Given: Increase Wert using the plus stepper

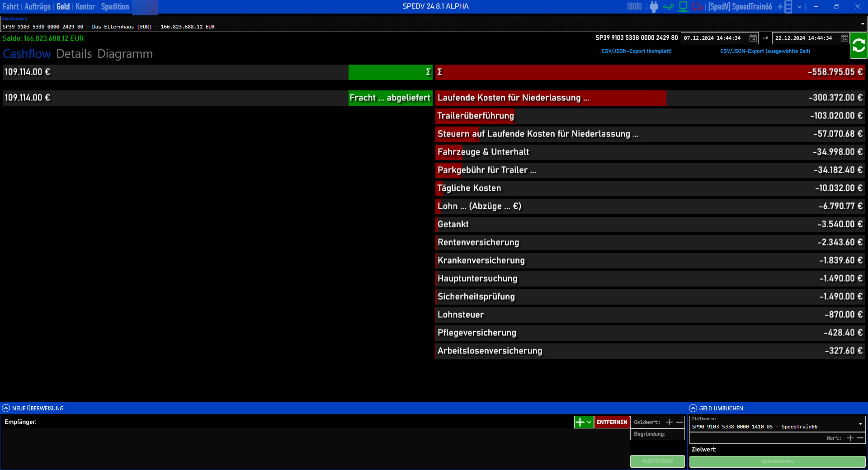Looking at the screenshot, I should (850, 438).
